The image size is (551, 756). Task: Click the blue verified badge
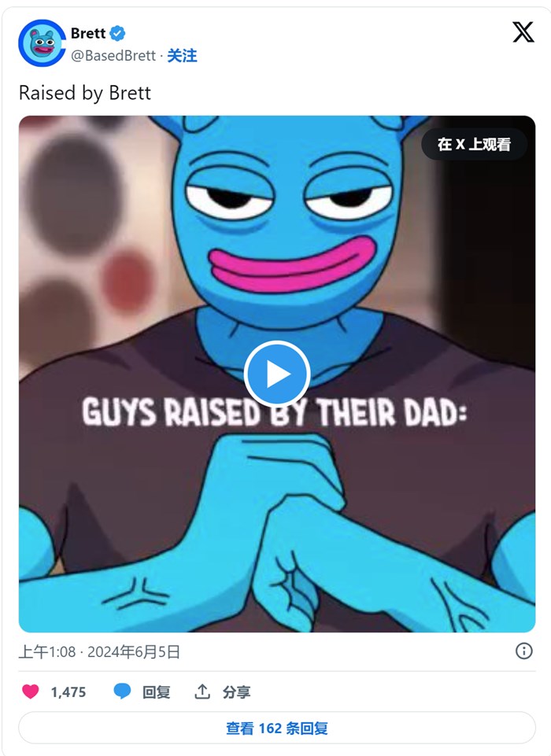117,33
